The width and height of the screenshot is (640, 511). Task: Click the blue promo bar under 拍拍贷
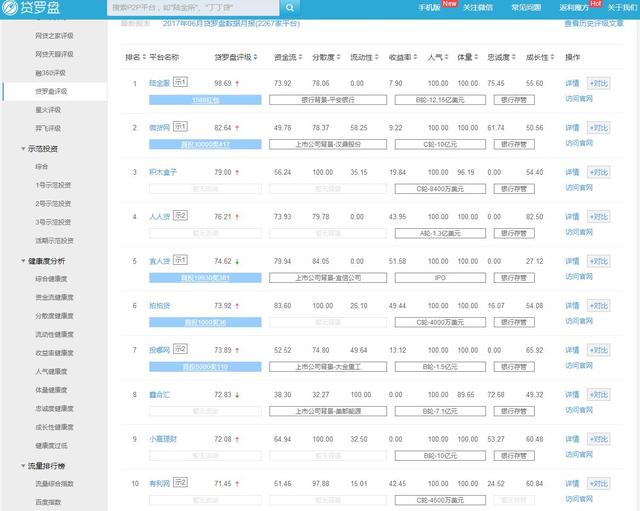205,322
